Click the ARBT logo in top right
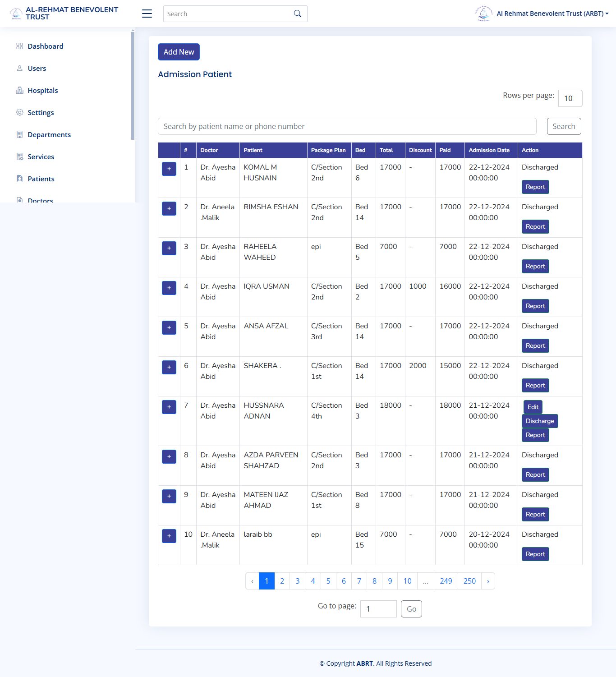This screenshot has width=616, height=677. pos(483,13)
